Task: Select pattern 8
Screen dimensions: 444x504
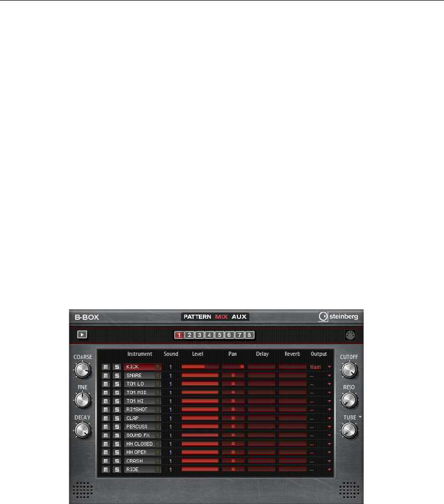Action: point(249,335)
